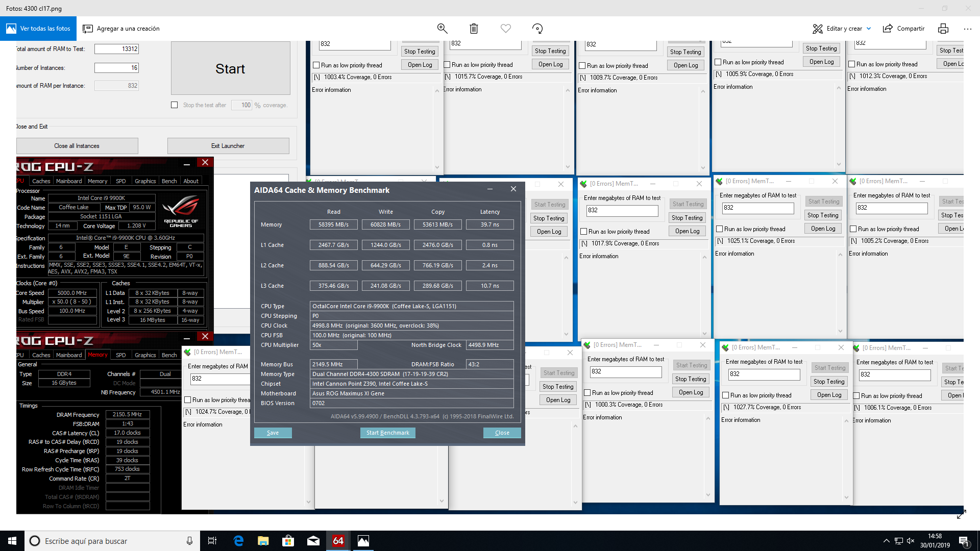
Task: Open the notification action center
Action: 964,541
